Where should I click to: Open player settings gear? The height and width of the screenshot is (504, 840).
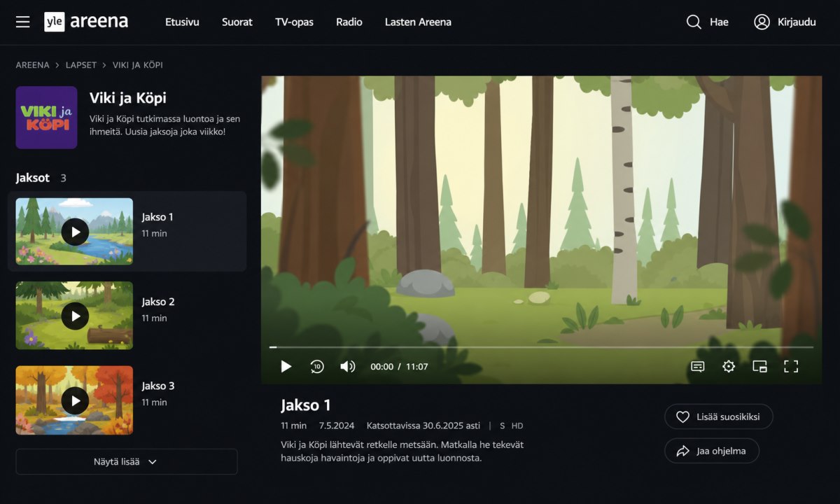coord(729,366)
